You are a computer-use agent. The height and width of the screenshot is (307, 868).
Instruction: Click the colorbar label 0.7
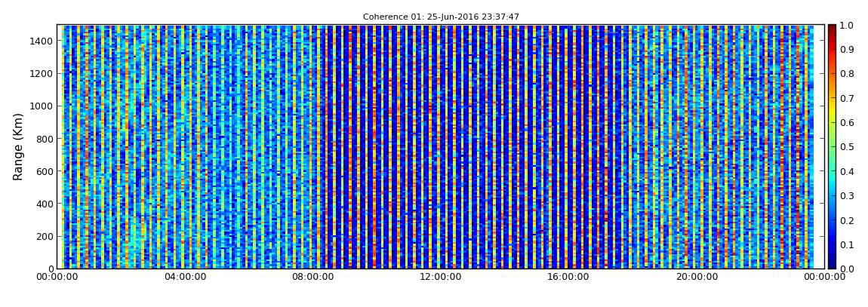[x=847, y=99]
